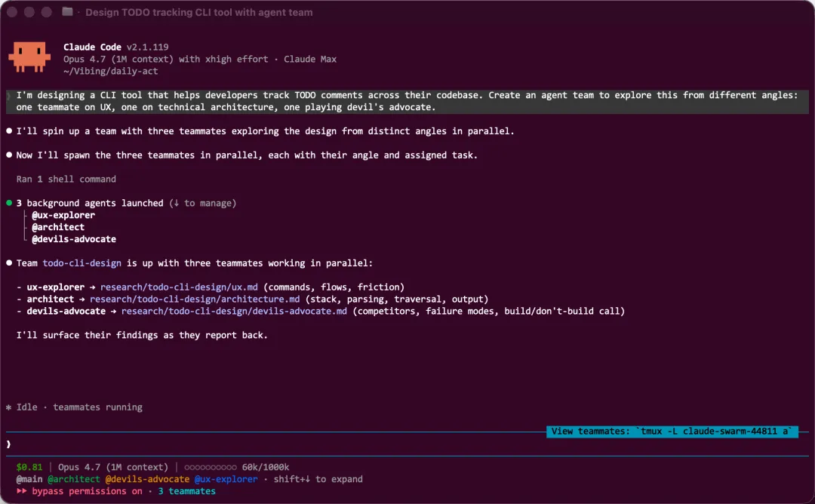Open the research/todo-cli-design/ux.md file link
This screenshot has width=815, height=504.
(179, 287)
